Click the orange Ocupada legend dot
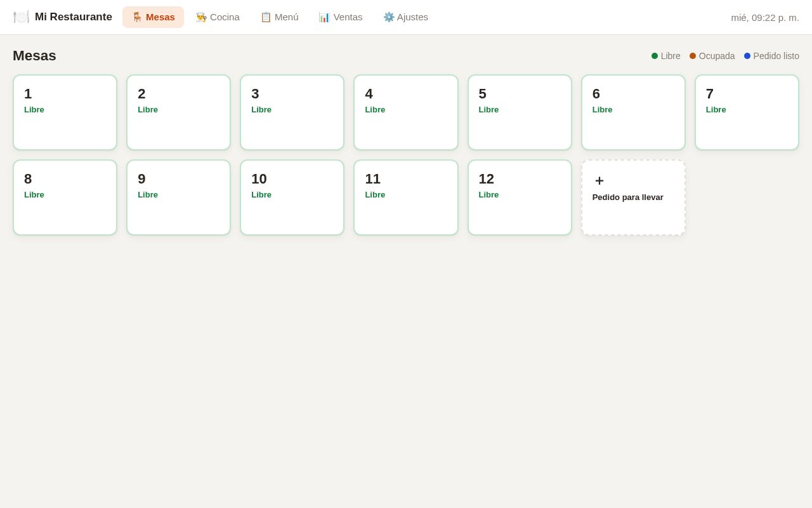Image resolution: width=812 pixels, height=508 pixels. pyautogui.click(x=693, y=56)
